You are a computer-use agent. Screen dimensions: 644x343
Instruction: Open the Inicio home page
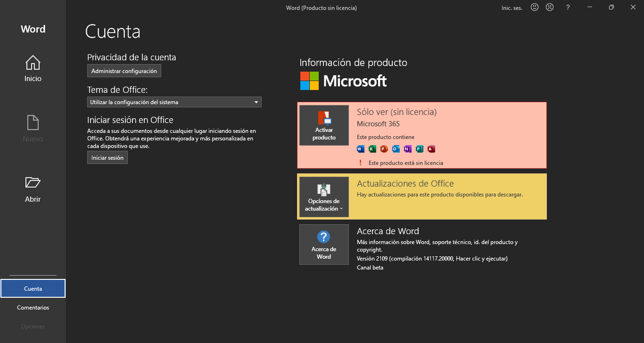tap(33, 69)
